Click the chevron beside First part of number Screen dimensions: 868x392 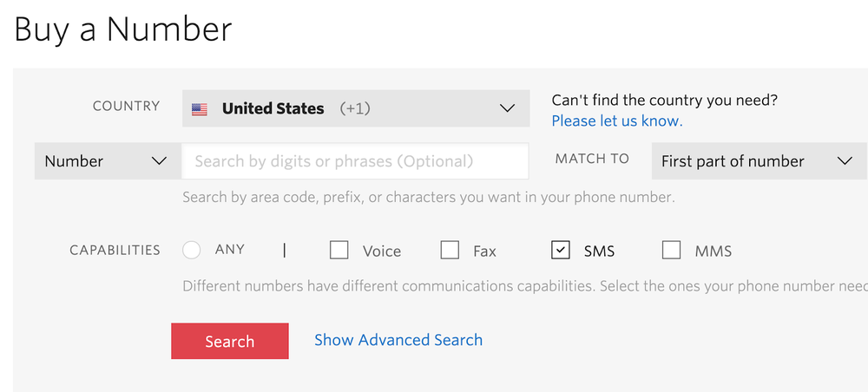[845, 161]
